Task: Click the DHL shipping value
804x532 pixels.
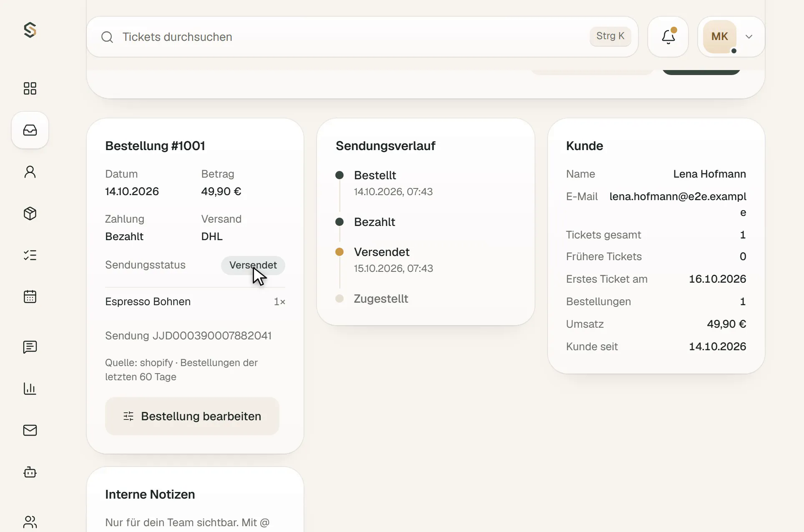Action: click(x=212, y=236)
